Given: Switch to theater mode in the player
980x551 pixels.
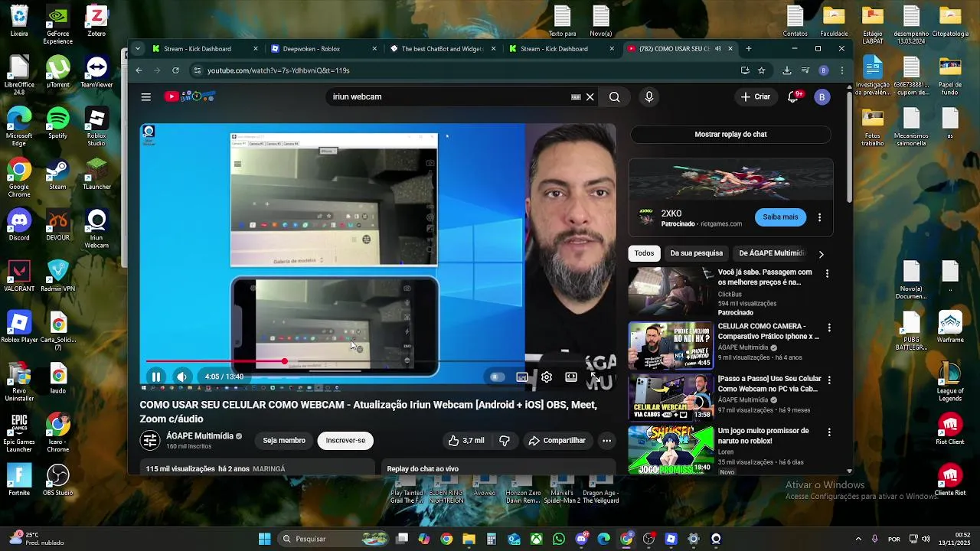Looking at the screenshot, I should click(571, 377).
